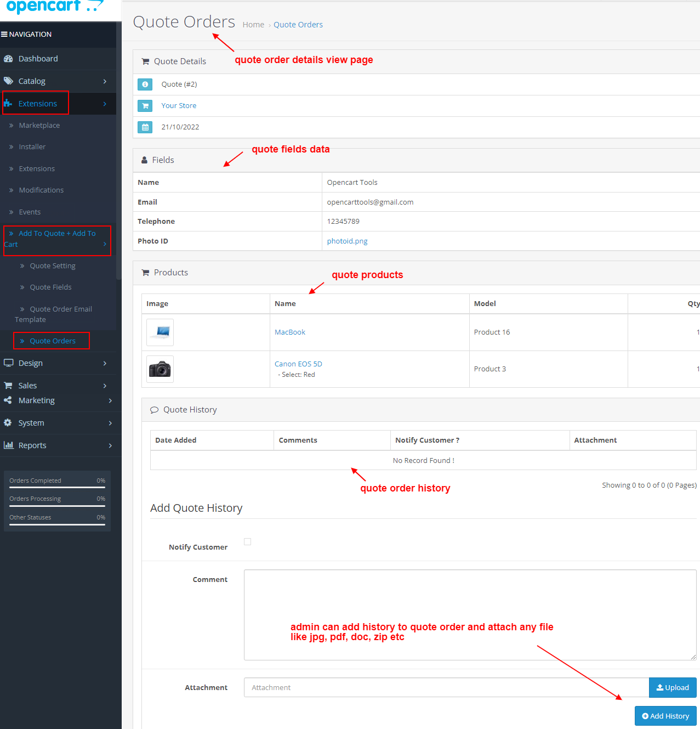700x729 pixels.
Task: Click the navigation hamburger icon
Action: [x=4, y=34]
